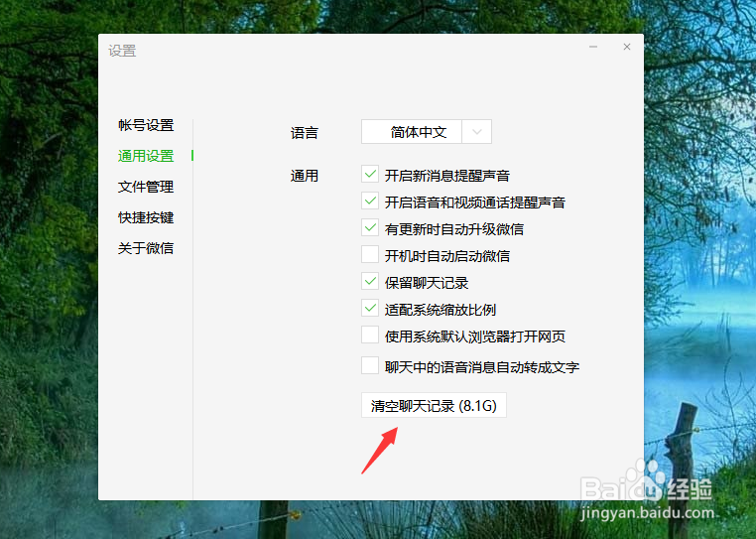Image resolution: width=756 pixels, height=539 pixels.
Task: Select the 通用设置 tab
Action: tap(146, 156)
